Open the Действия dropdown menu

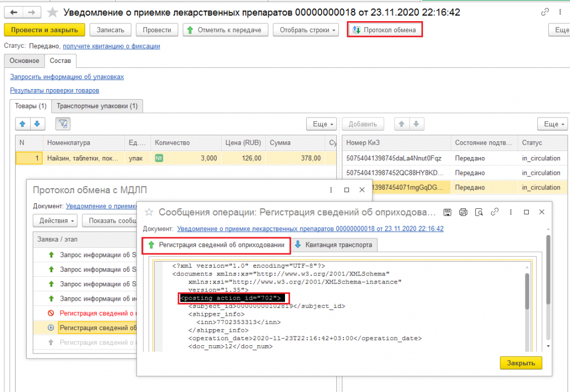[x=55, y=220]
